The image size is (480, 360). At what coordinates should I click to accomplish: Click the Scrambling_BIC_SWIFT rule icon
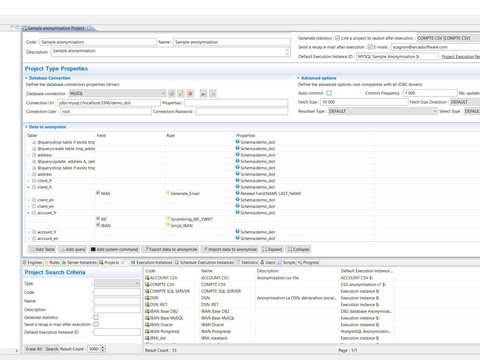[x=168, y=219]
